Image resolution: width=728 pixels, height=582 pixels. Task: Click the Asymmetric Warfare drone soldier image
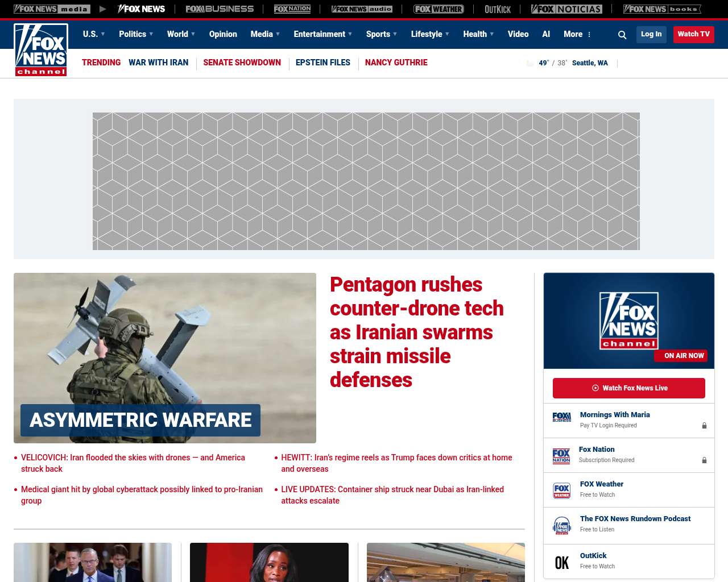click(x=165, y=358)
